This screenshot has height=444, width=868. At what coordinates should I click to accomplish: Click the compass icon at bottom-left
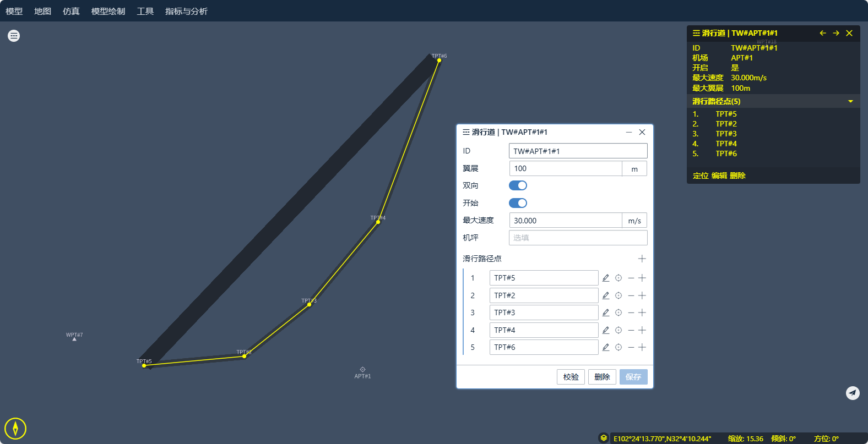click(x=15, y=429)
